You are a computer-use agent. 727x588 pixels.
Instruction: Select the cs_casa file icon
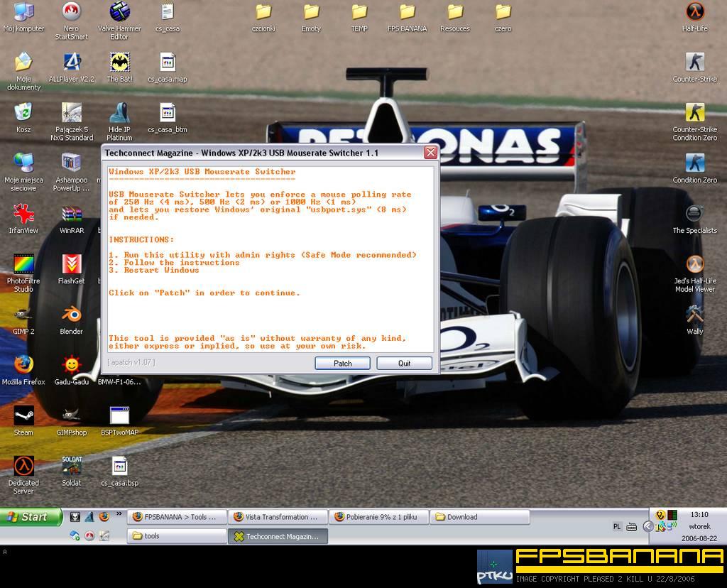(x=168, y=18)
